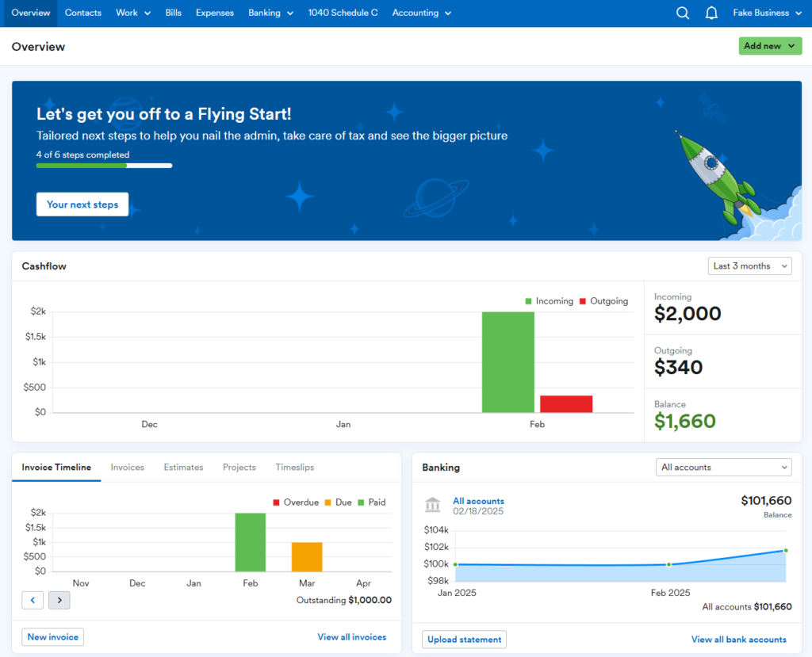812x657 pixels.
Task: Open the Last 3 months period selector
Action: [x=749, y=265]
